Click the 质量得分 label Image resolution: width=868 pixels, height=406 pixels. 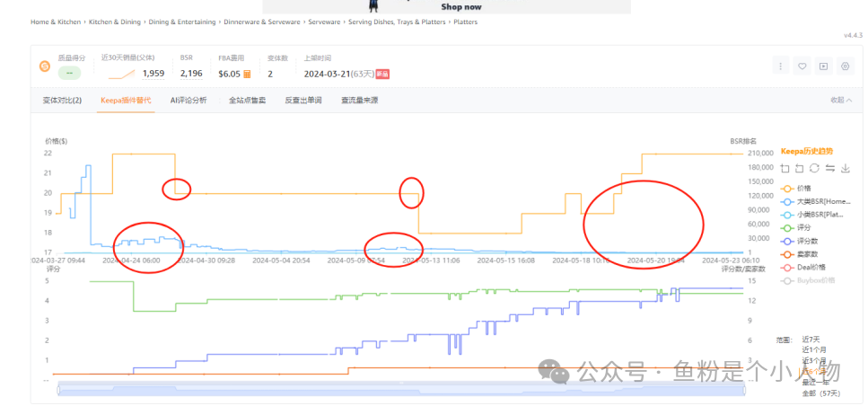72,57
